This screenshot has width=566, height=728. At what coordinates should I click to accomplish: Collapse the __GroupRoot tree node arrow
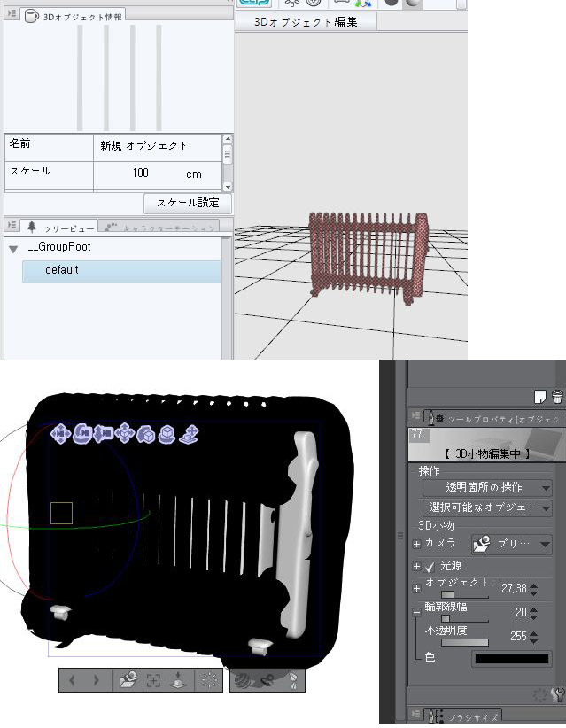pyautogui.click(x=13, y=250)
